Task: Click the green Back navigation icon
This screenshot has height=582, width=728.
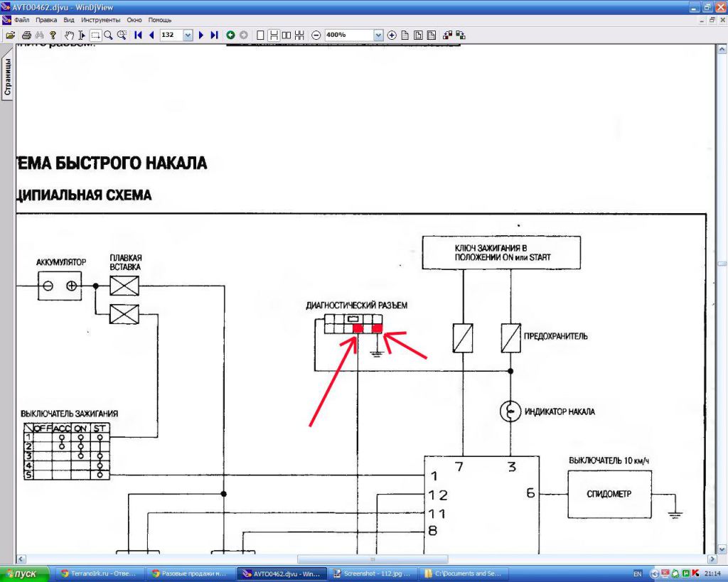Action: coord(230,35)
